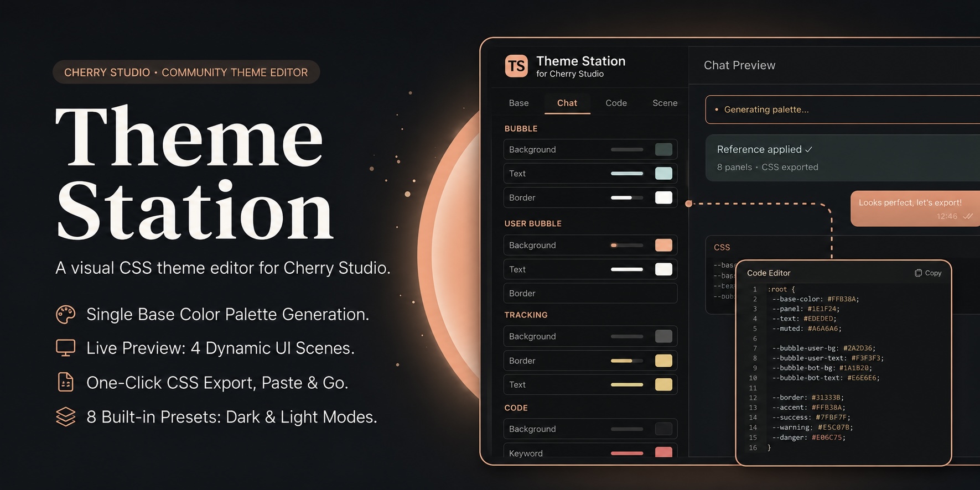Click the checkmark after Reference applied
The width and height of the screenshot is (980, 490).
pyautogui.click(x=808, y=149)
